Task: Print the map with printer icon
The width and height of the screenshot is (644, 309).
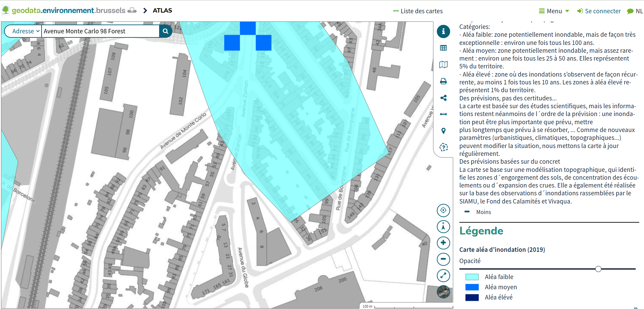Action: pyautogui.click(x=443, y=81)
